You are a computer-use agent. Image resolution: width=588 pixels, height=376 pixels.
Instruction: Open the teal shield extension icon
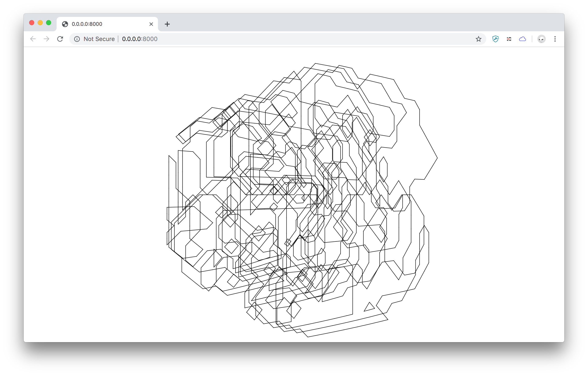[495, 39]
